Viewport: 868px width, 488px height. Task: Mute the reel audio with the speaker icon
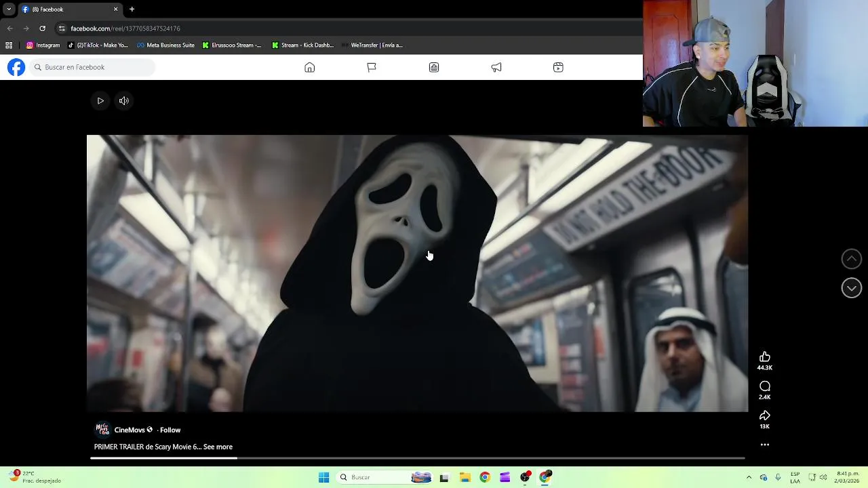[124, 101]
